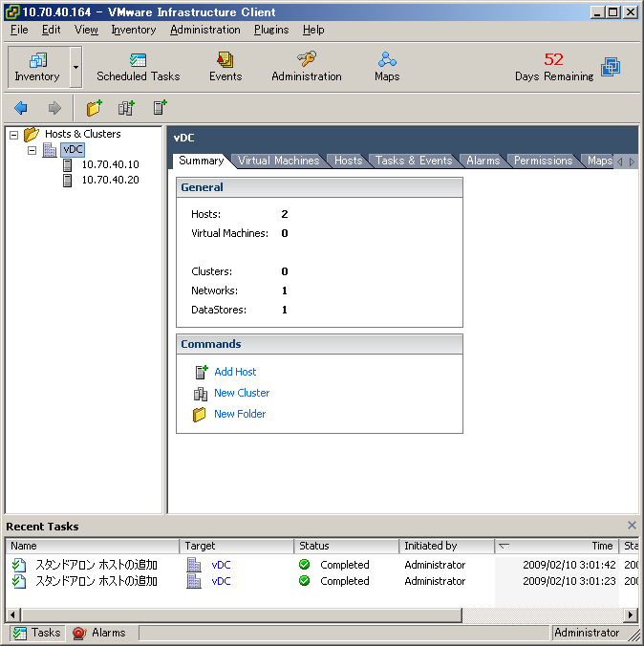Open the Tasks & Events tab
The height and width of the screenshot is (646, 644).
[x=414, y=161]
